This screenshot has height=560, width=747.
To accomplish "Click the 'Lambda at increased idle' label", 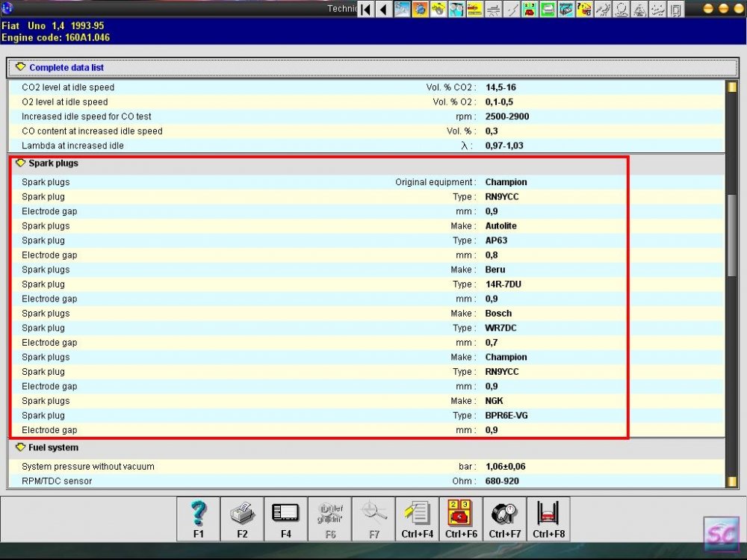I will click(72, 146).
